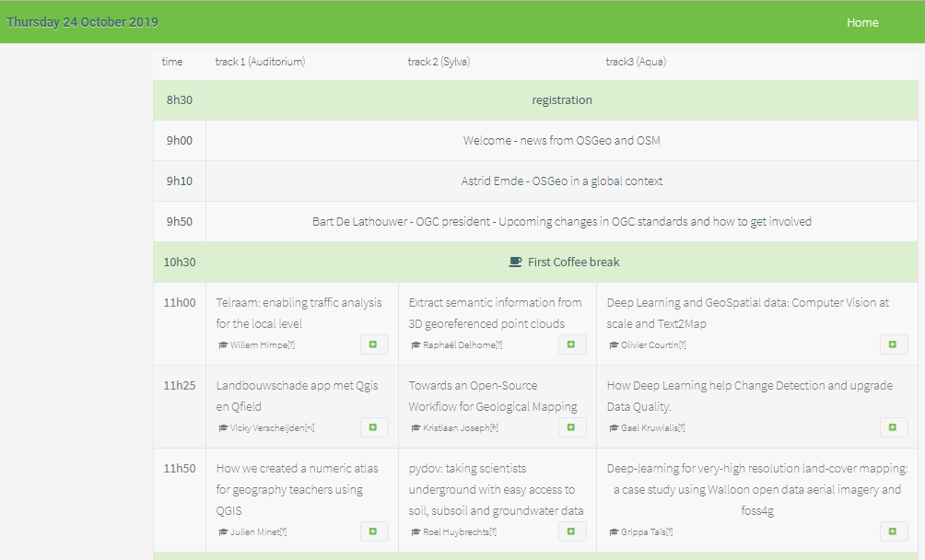This screenshot has width=925, height=560.
Task: Click the track3 (Aqua) column header
Action: point(636,62)
